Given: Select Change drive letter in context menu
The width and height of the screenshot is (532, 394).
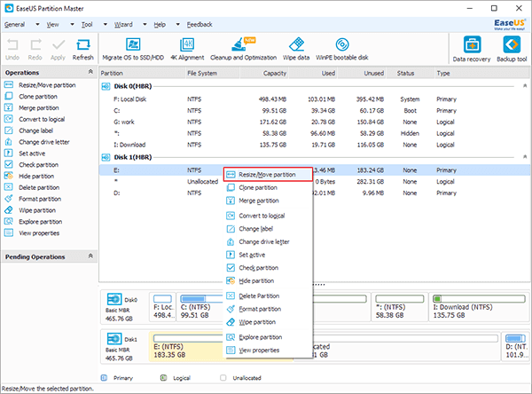Looking at the screenshot, I should pyautogui.click(x=268, y=242).
